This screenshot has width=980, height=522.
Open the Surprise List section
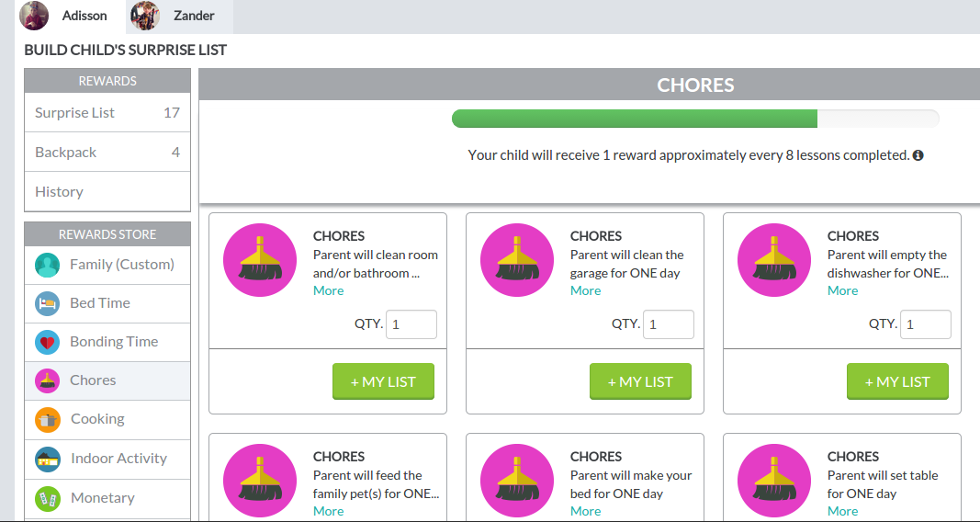point(107,112)
